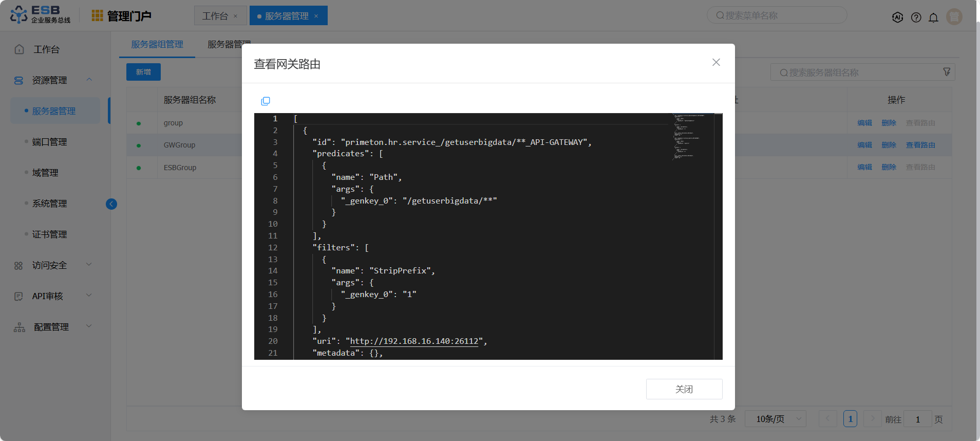Click the 关闭 button
Viewport: 980px width, 441px height.
click(684, 389)
